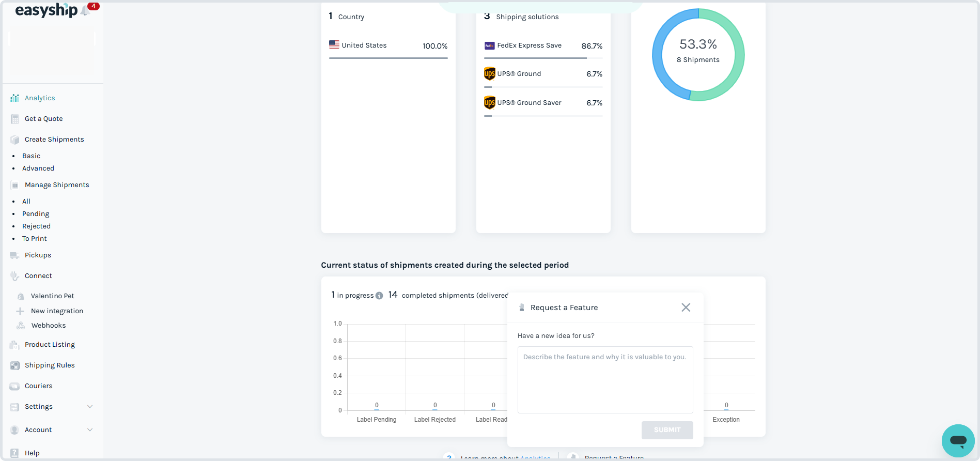Show All shipments
Viewport: 980px width, 461px height.
pos(26,202)
